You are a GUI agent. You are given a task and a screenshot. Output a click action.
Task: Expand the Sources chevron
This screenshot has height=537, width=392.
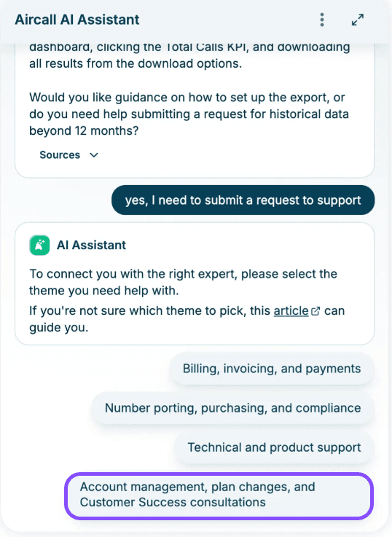[x=94, y=155]
